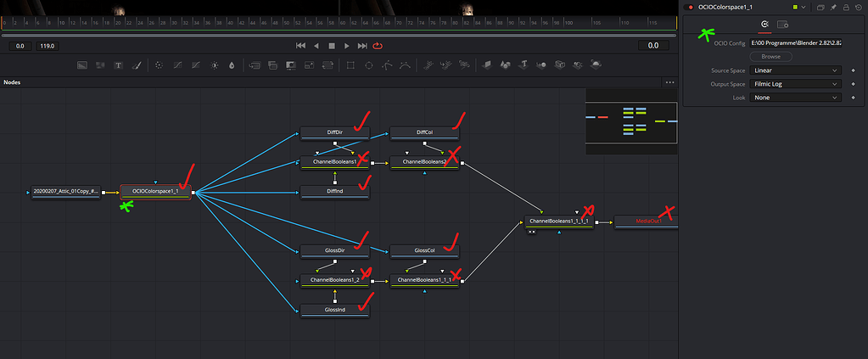The height and width of the screenshot is (359, 868).
Task: Add a Shape 3D tool from the toolbar
Action: click(506, 65)
